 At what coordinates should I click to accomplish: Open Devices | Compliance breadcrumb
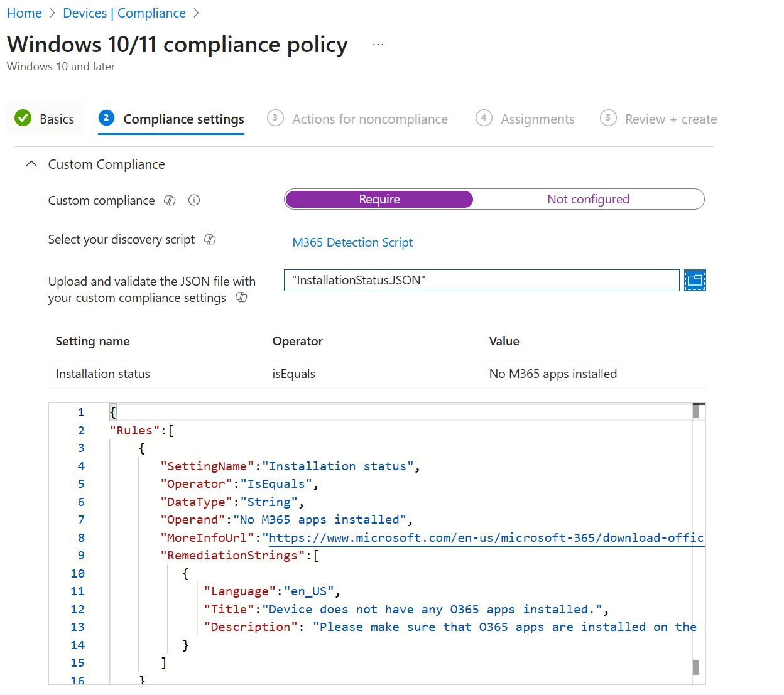tap(124, 13)
